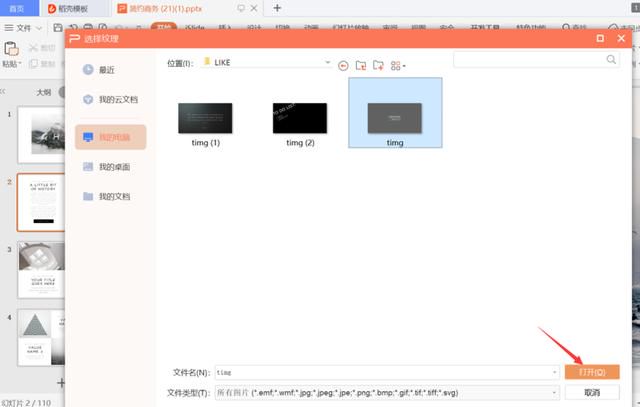Go back using the dialog's back arrow icon

pyautogui.click(x=343, y=65)
